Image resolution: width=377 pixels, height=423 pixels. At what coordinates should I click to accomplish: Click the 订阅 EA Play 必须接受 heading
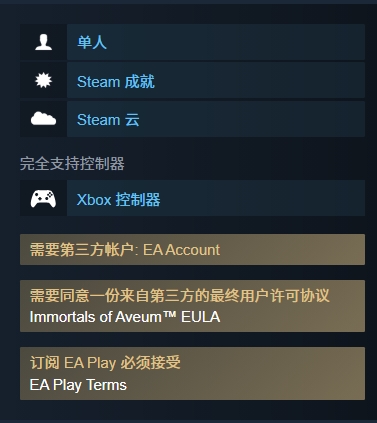[105, 363]
